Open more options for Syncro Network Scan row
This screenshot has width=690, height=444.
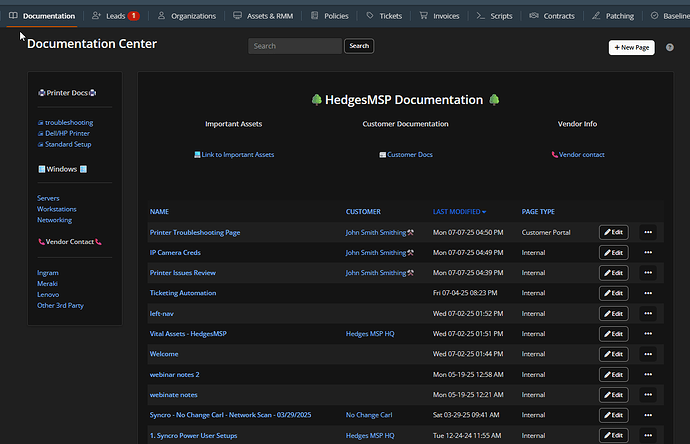(648, 415)
